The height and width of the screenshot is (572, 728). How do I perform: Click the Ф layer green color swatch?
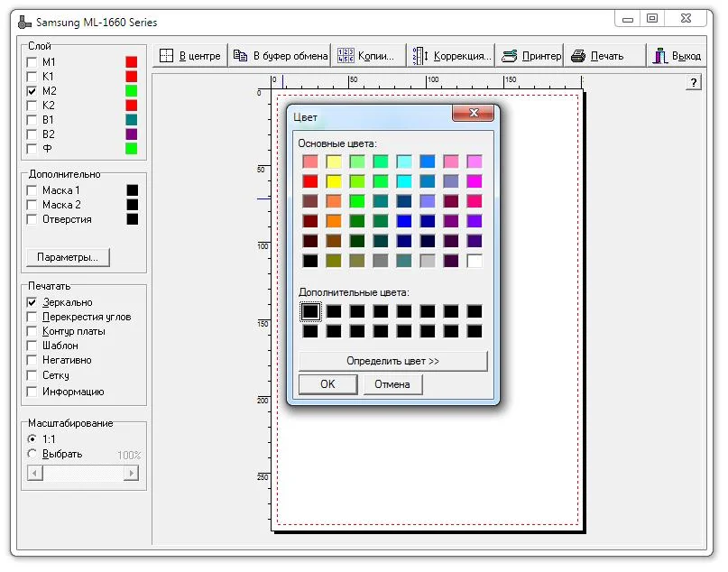(132, 149)
